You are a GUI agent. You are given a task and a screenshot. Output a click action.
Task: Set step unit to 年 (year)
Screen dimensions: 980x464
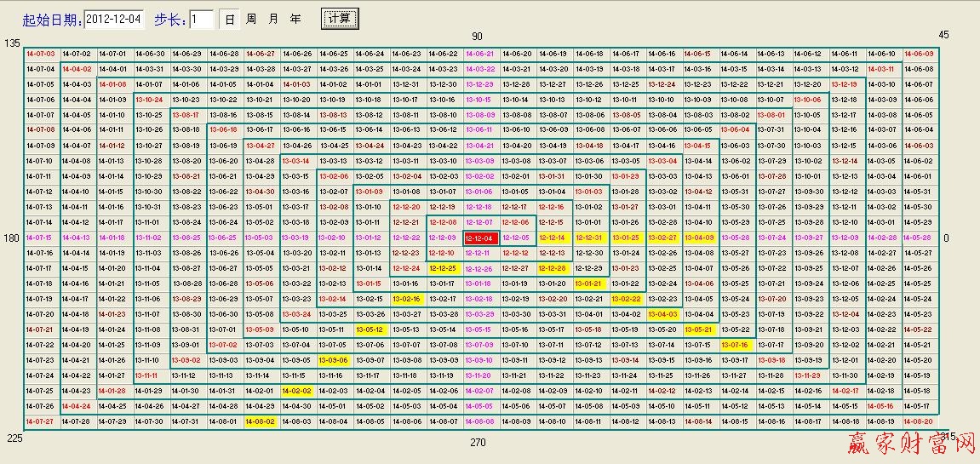point(295,19)
